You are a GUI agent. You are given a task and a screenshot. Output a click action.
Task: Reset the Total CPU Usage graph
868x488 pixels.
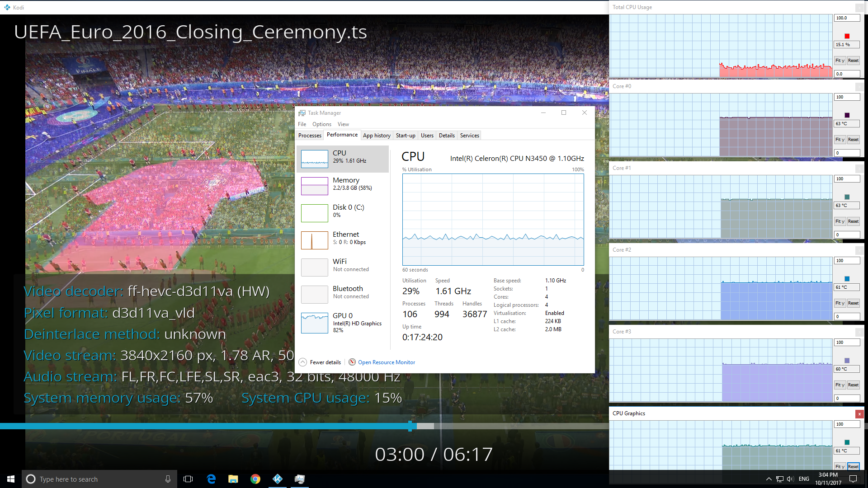pyautogui.click(x=853, y=61)
